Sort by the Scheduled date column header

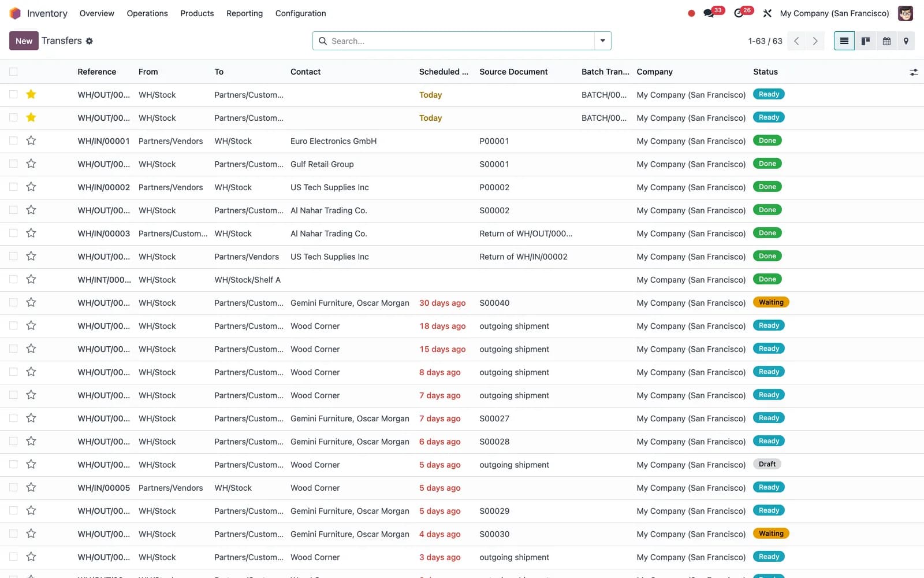444,72
